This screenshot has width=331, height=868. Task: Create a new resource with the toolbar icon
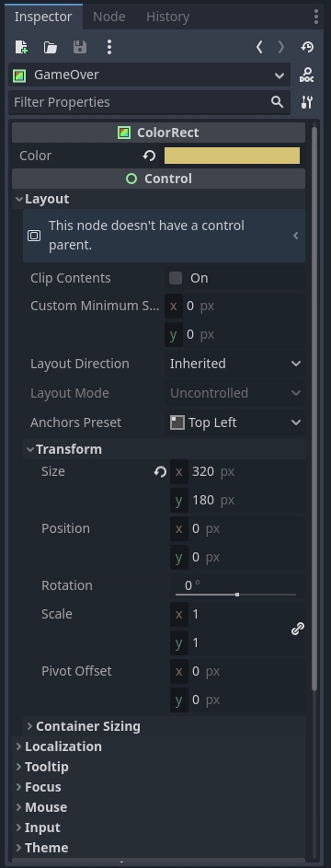click(21, 47)
